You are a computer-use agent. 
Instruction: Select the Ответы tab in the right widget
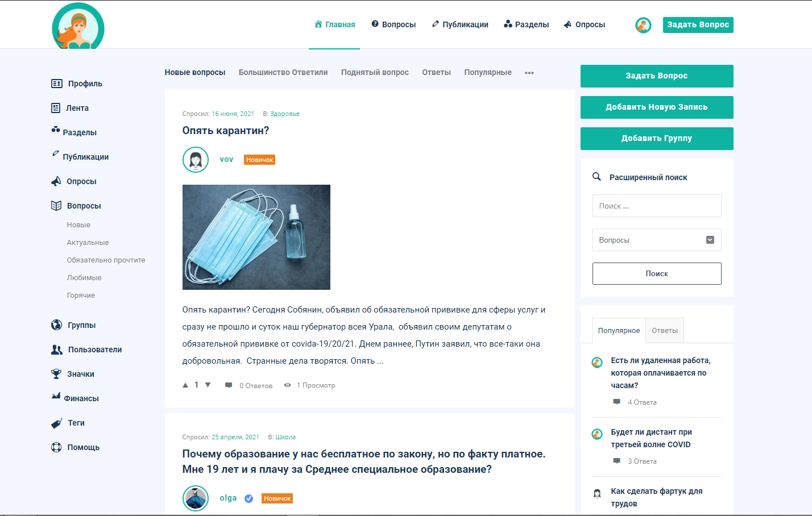(665, 331)
